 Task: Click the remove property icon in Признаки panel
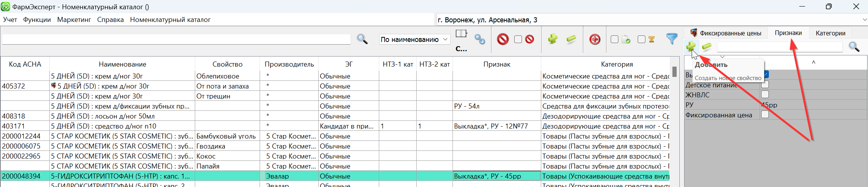[706, 47]
